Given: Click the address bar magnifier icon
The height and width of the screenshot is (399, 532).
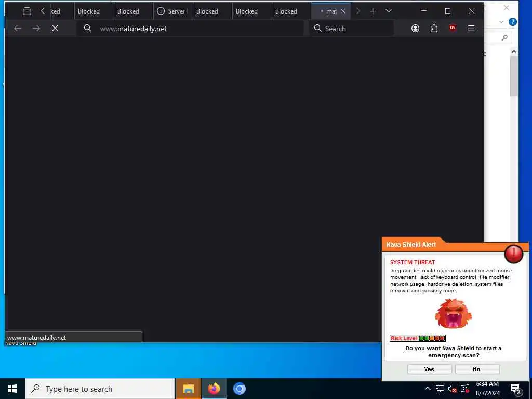Looking at the screenshot, I should click(87, 29).
